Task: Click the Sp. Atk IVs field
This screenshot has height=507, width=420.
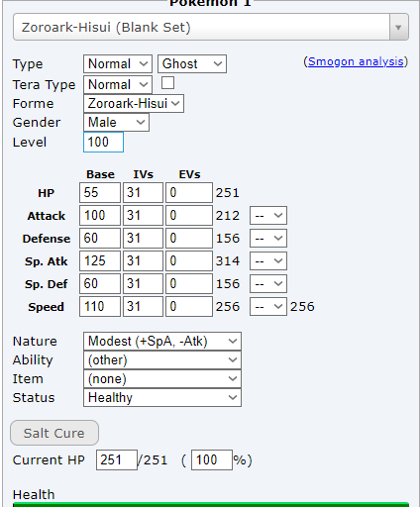Action: pos(143,260)
